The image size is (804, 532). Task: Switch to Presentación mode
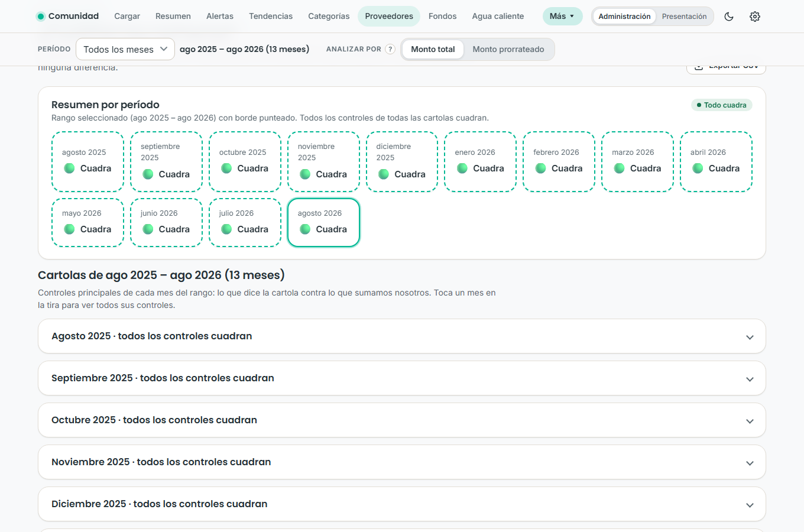pos(684,17)
